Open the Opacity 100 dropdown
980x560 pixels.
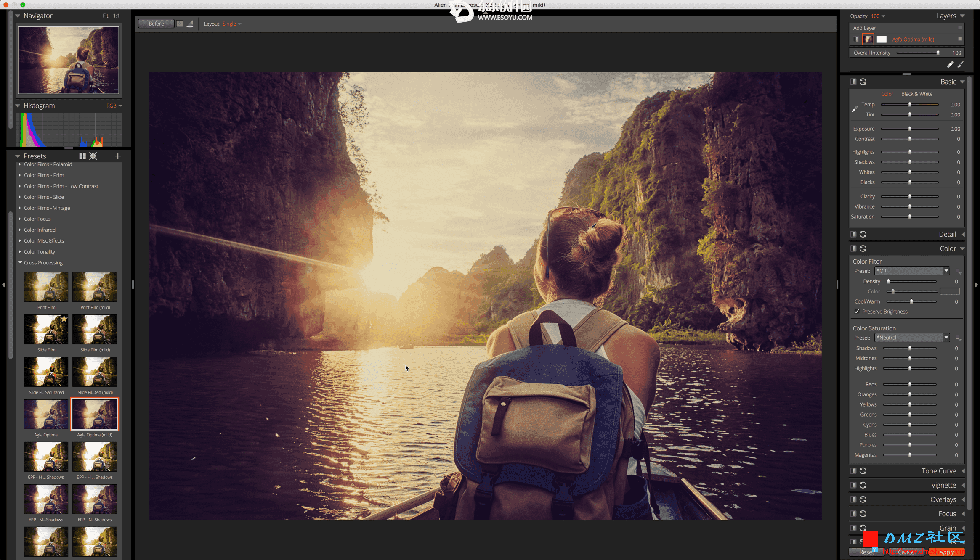pyautogui.click(x=878, y=16)
